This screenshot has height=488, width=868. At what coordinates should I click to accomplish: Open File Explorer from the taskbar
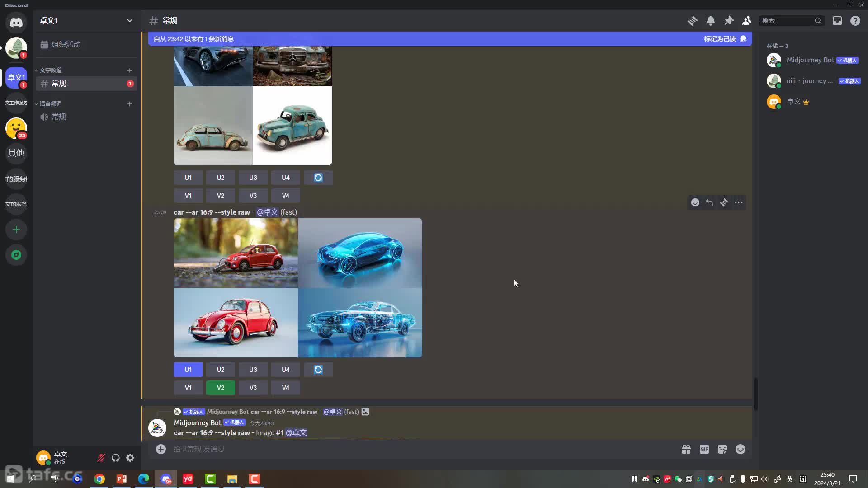coord(232,479)
